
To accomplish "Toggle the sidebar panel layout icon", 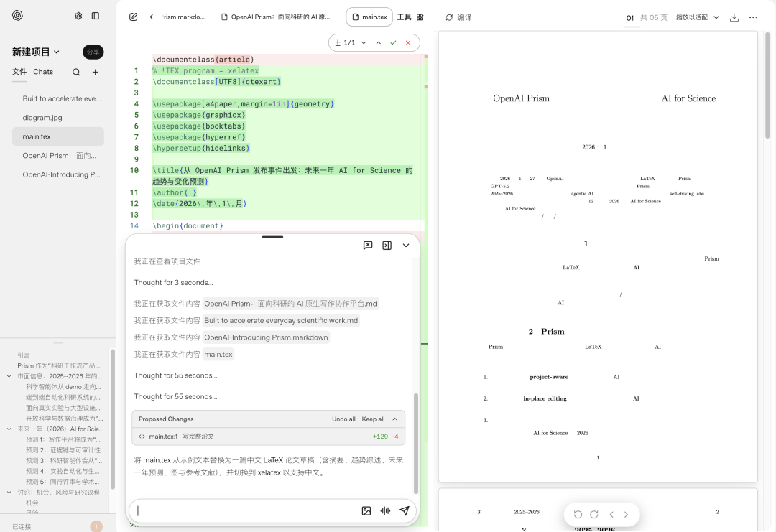I will click(x=96, y=16).
